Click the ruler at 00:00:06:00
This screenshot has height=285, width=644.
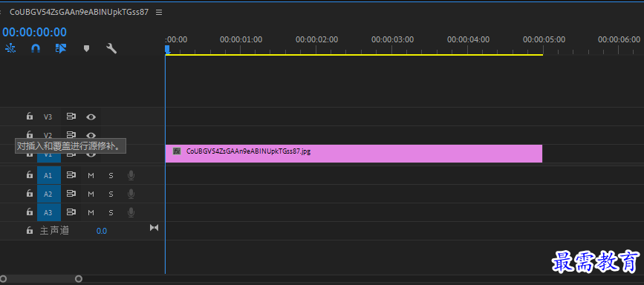click(619, 40)
